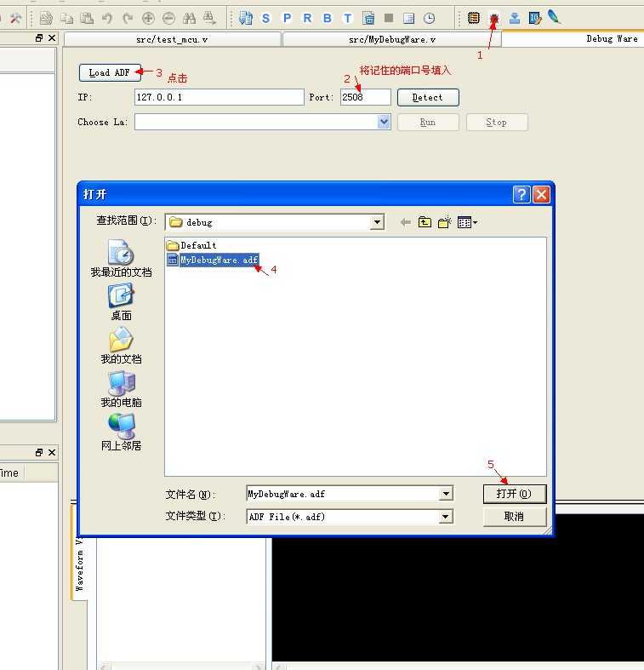The width and height of the screenshot is (644, 670).
Task: Click the chip/IP core icon
Action: pyautogui.click(x=474, y=18)
